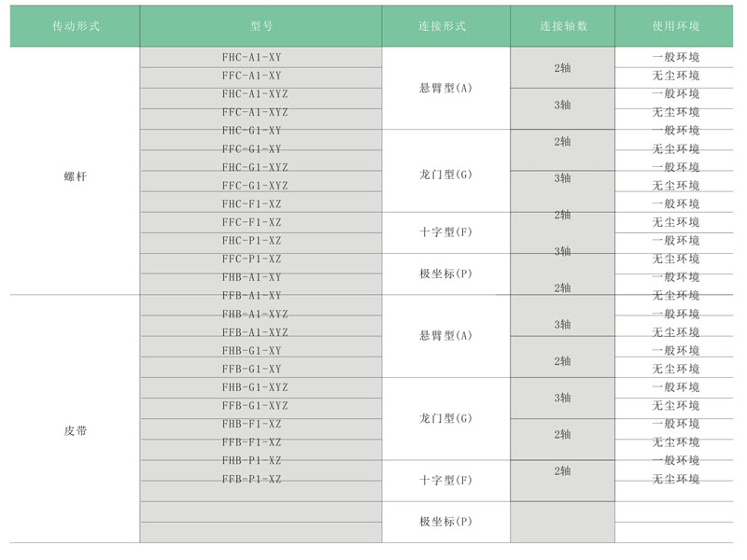This screenshot has height=560, width=747.
Task: Click model FHC-P1-XZ
Action: tap(251, 240)
